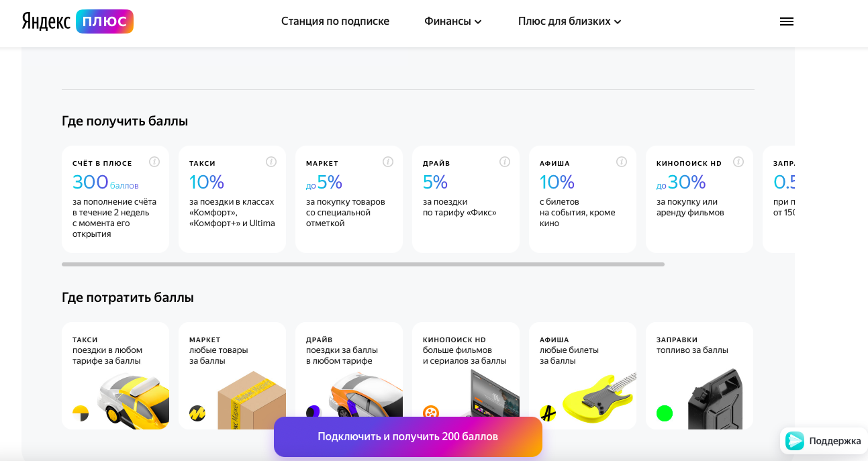The height and width of the screenshot is (461, 868).
Task: Open the hamburger menu icon
Action: [x=787, y=21]
